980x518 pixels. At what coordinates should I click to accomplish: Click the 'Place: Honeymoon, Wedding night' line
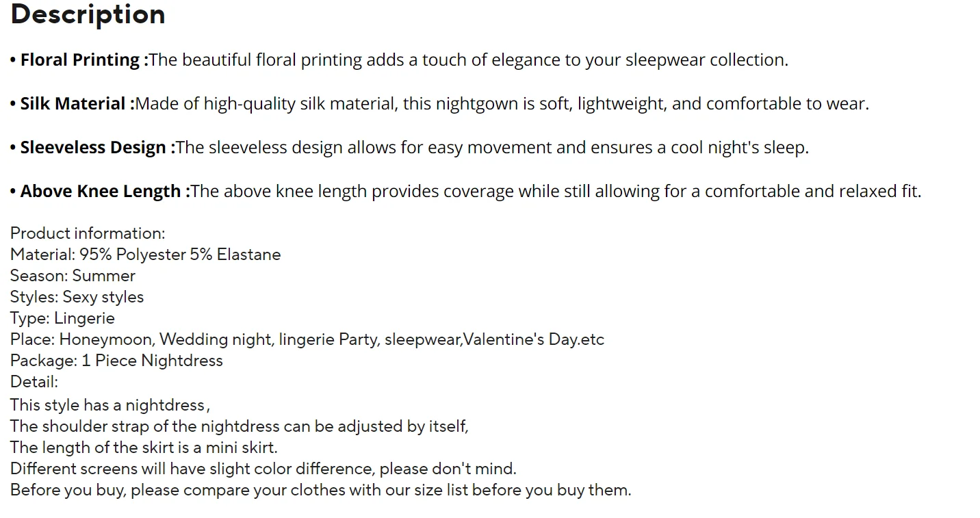307,339
